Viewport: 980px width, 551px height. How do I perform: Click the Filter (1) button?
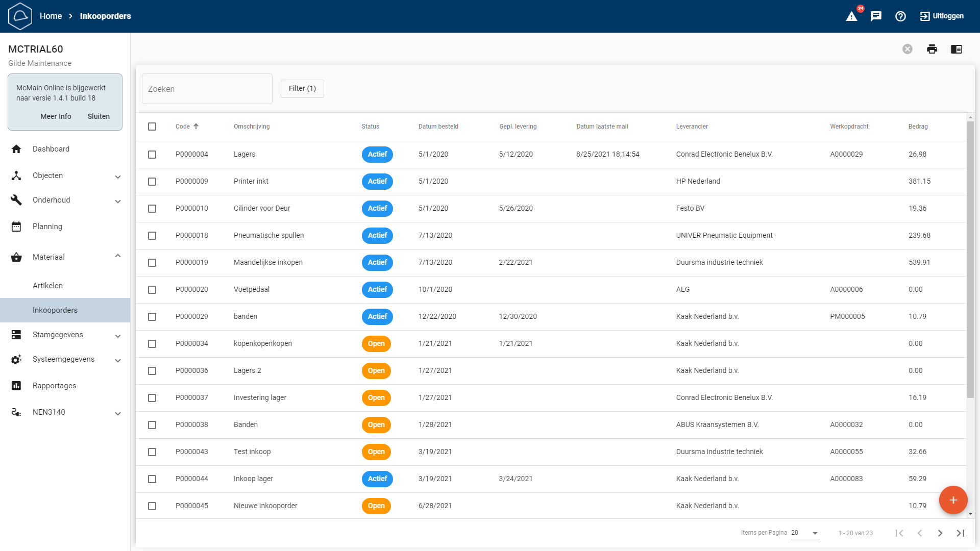(302, 89)
